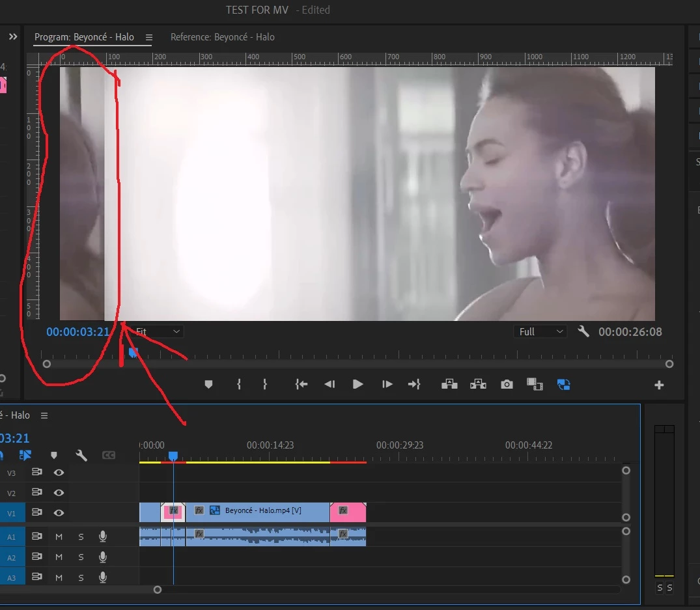The image size is (700, 610).
Task: Mute audio track A1
Action: coord(59,536)
